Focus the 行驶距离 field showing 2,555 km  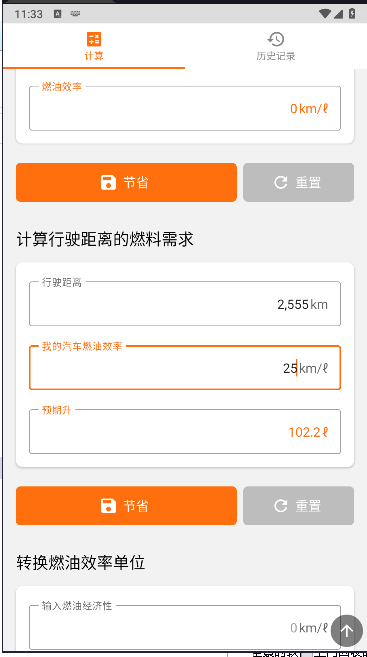(x=185, y=304)
